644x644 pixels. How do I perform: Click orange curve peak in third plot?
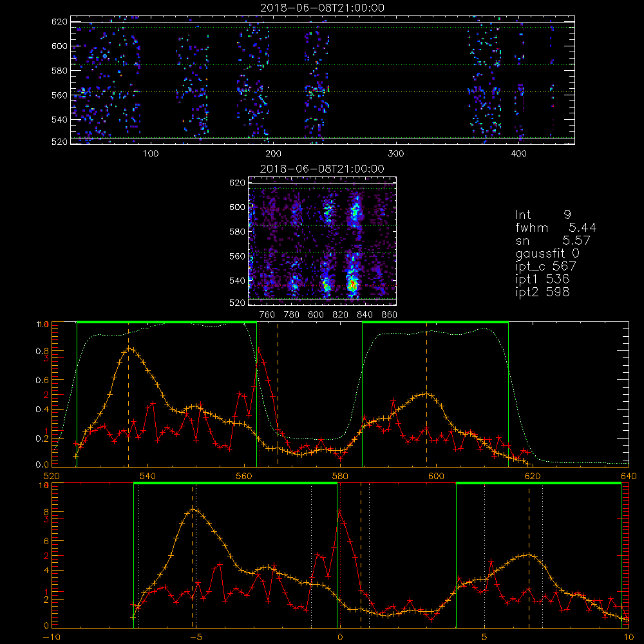tap(129, 348)
